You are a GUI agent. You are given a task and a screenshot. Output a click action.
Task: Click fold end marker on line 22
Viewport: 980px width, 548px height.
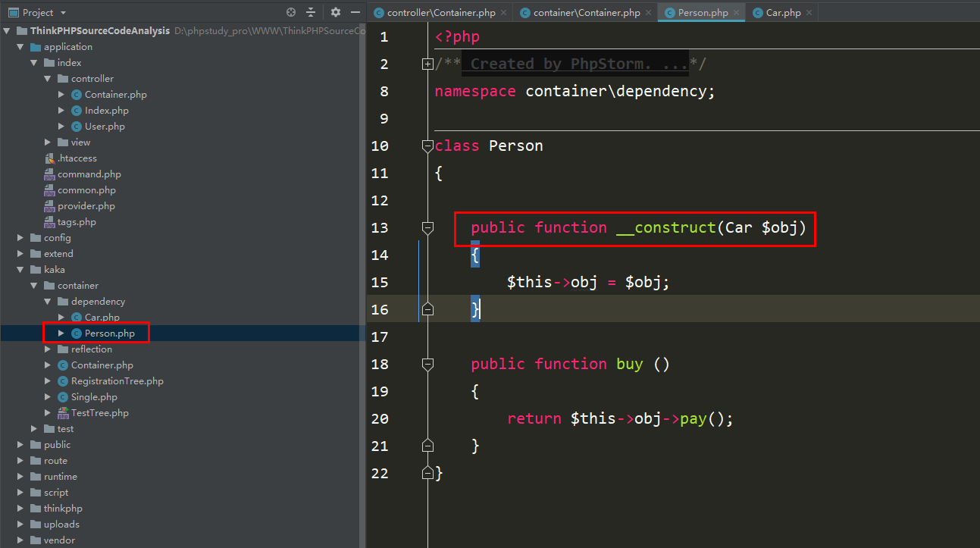click(x=427, y=473)
